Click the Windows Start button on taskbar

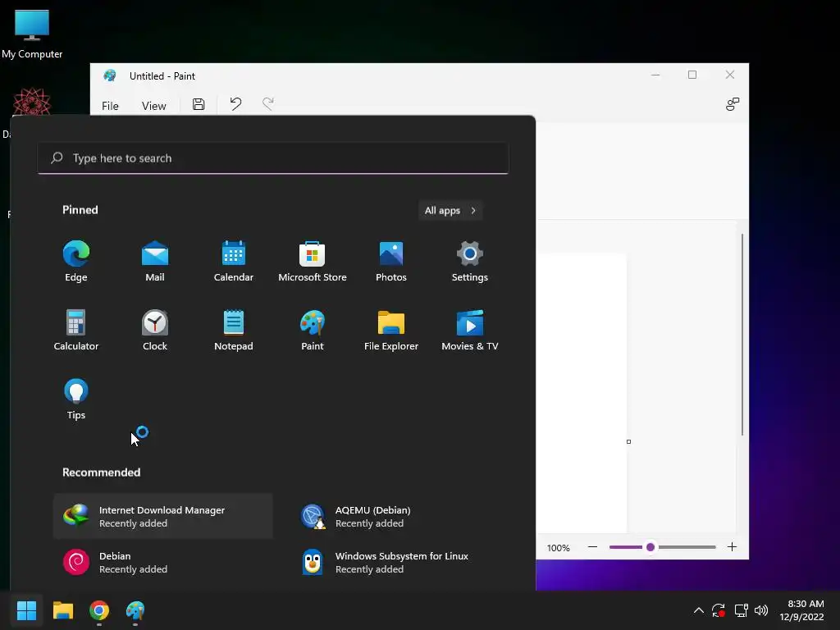tap(26, 610)
